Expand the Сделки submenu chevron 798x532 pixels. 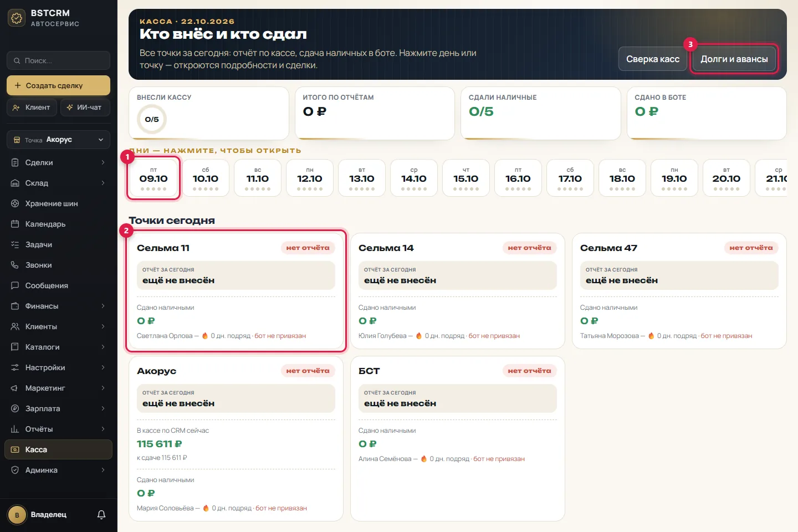point(103,162)
